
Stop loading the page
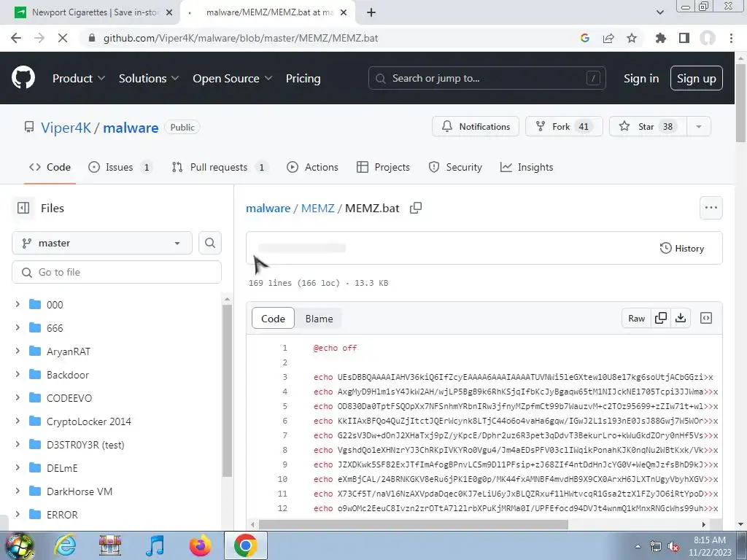(x=63, y=38)
